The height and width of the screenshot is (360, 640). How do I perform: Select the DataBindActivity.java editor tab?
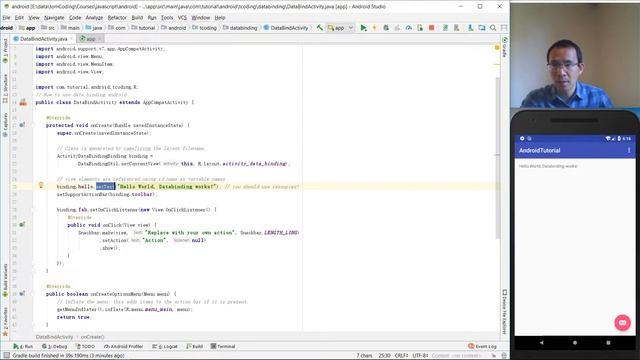point(44,39)
